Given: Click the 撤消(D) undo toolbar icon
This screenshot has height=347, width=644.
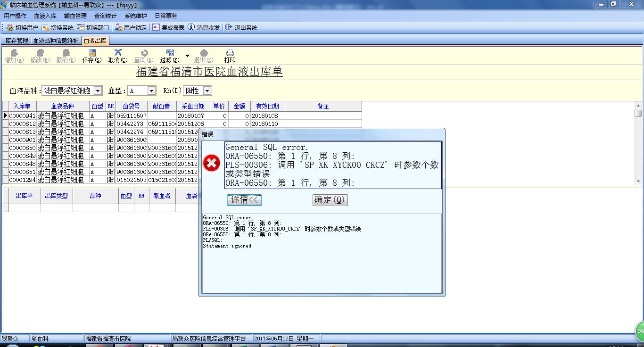Looking at the screenshot, I should (x=66, y=56).
